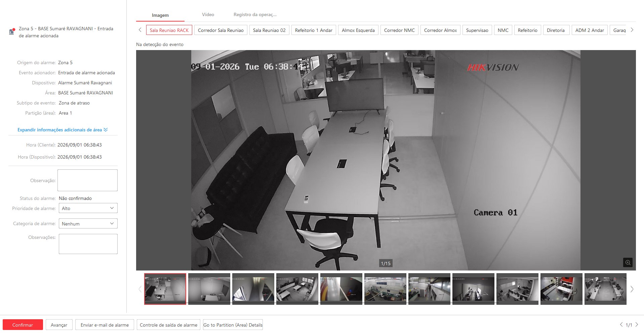Viewport: 644px width, 333px height.
Task: Select the Refeitorio 1 Andar camera
Action: pos(314,30)
